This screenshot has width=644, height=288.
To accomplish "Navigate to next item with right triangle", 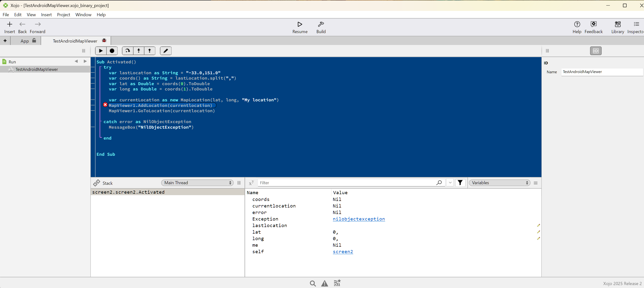I will pos(85,61).
